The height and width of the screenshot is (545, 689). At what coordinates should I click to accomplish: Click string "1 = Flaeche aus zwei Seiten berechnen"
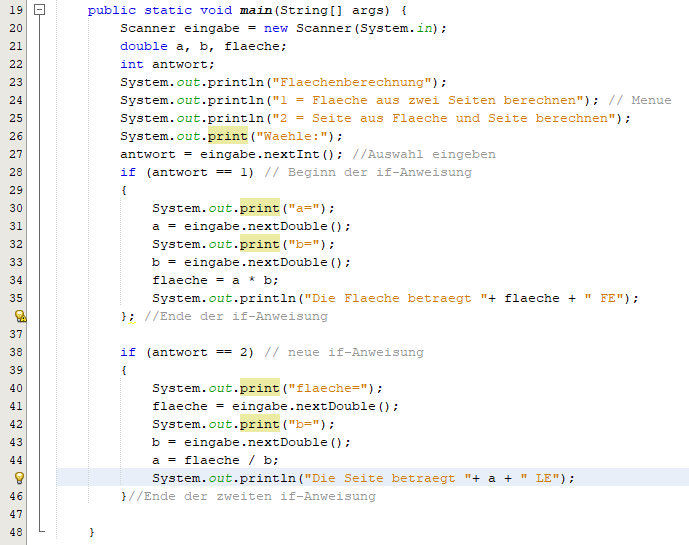tap(428, 100)
